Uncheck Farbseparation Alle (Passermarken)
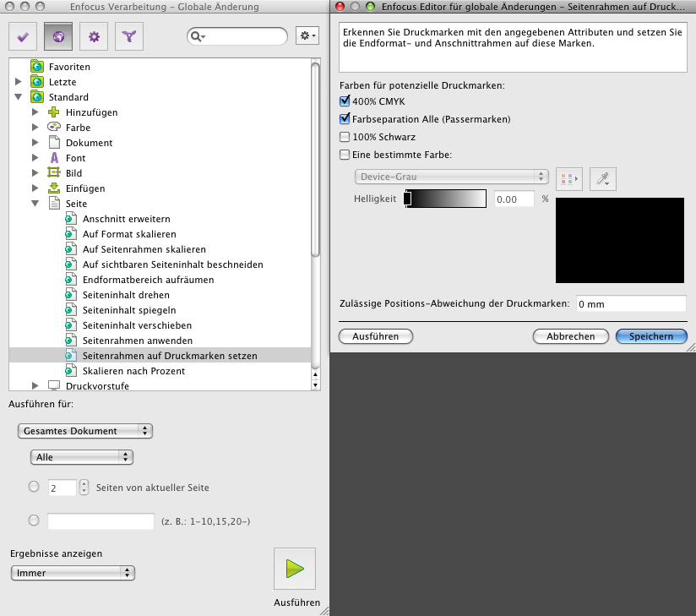This screenshot has height=616, width=696. pyautogui.click(x=345, y=119)
